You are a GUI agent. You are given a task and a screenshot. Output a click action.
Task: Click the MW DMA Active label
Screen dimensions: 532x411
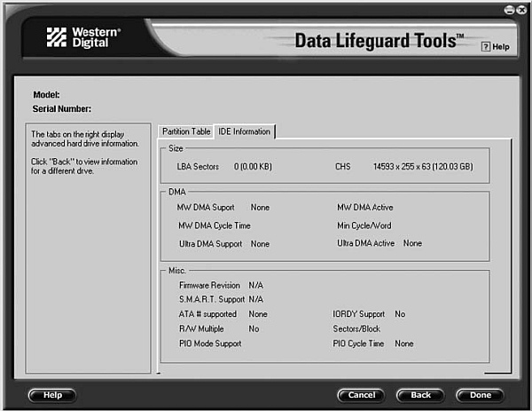[x=365, y=208]
